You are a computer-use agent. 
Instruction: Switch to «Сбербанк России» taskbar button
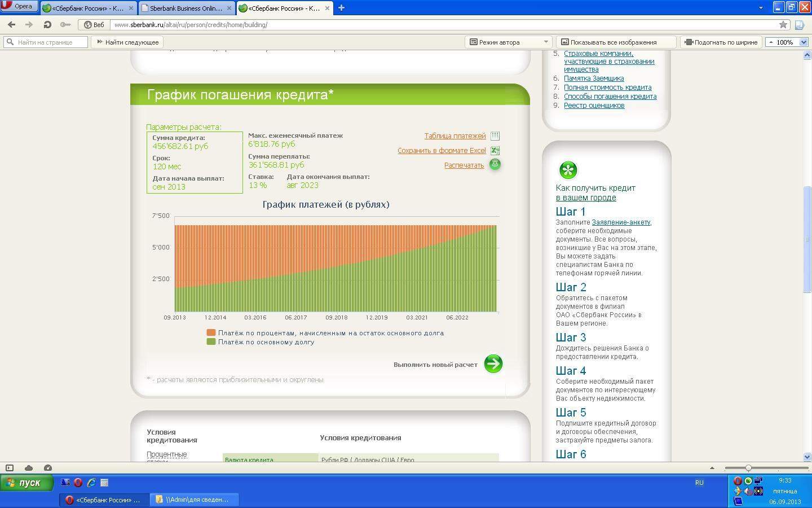tap(104, 500)
